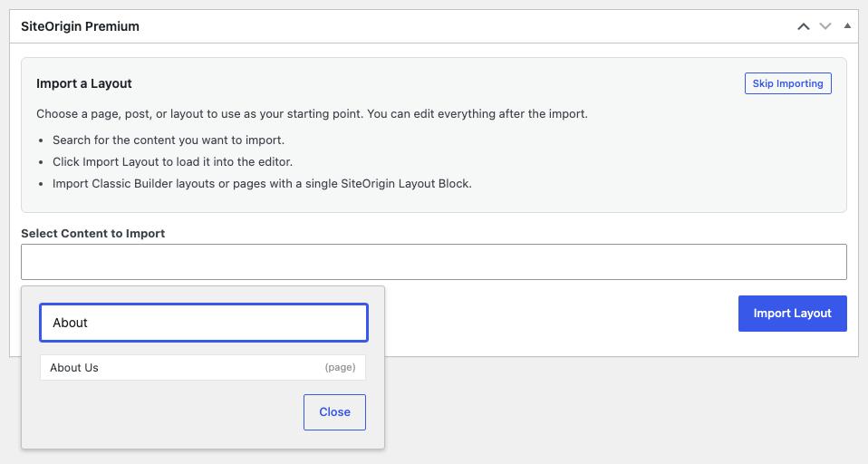868x464 pixels.
Task: Move SiteOrigin Premium panel up
Action: [804, 26]
